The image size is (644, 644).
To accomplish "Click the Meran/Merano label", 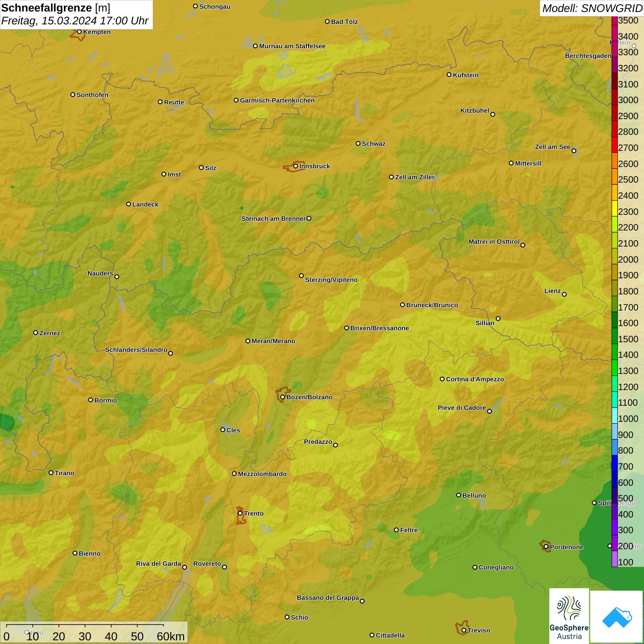I will (273, 341).
